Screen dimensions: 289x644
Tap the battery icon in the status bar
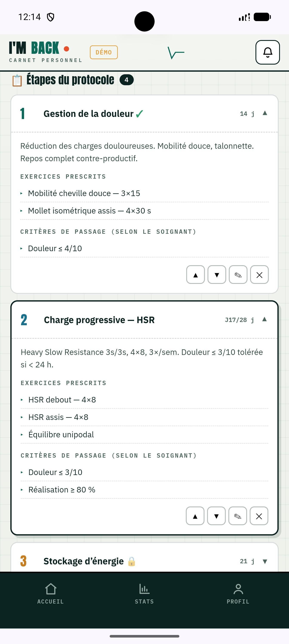click(x=262, y=17)
